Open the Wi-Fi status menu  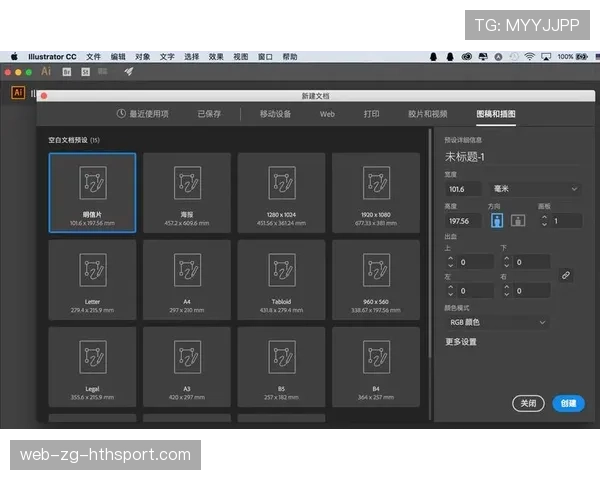point(529,57)
